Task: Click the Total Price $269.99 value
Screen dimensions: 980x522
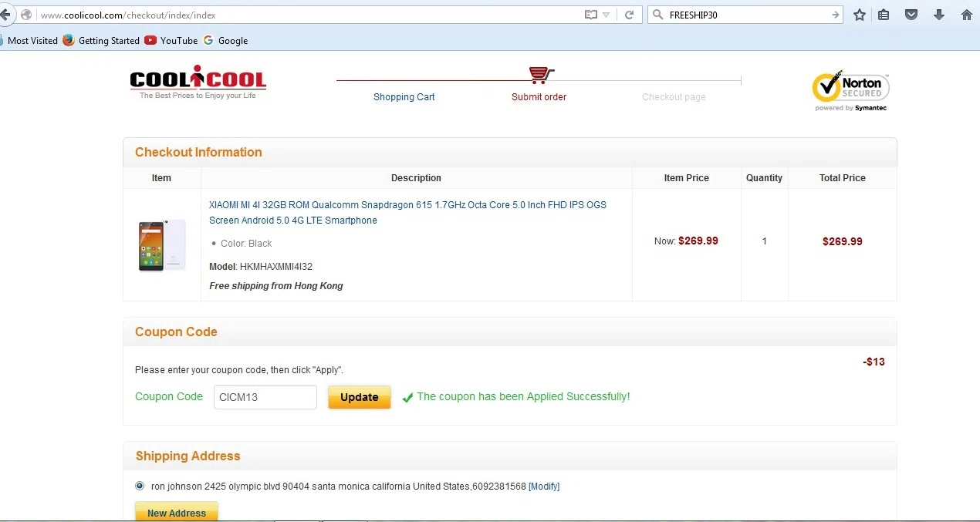Action: (843, 241)
